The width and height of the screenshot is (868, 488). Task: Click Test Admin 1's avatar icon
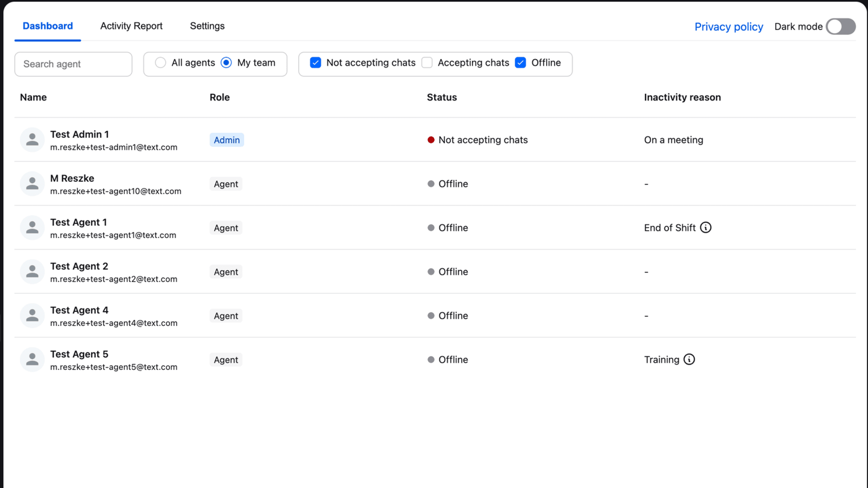pyautogui.click(x=33, y=140)
